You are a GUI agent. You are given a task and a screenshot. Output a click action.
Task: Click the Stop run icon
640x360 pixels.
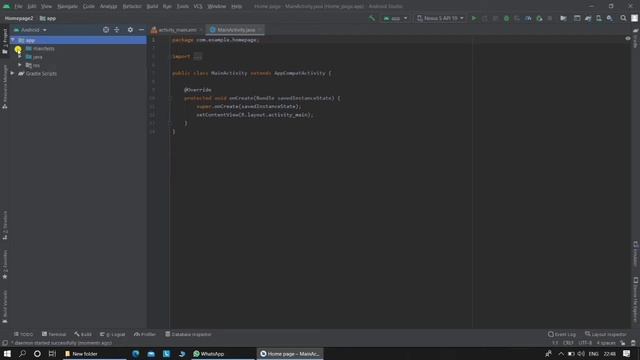click(550, 18)
